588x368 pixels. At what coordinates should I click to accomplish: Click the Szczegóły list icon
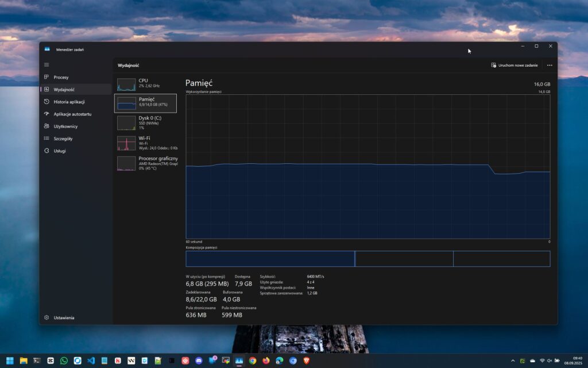(x=47, y=139)
